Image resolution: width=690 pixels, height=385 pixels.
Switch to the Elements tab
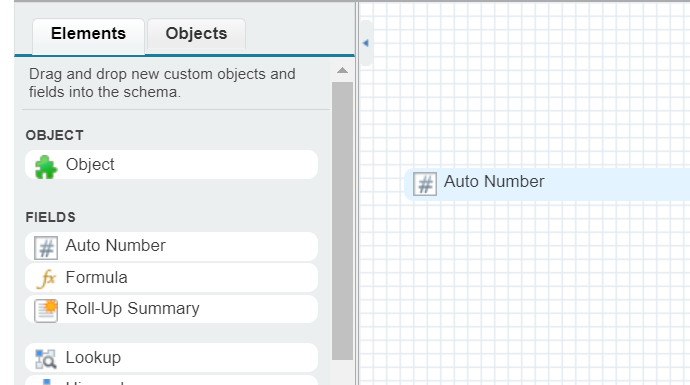point(88,36)
